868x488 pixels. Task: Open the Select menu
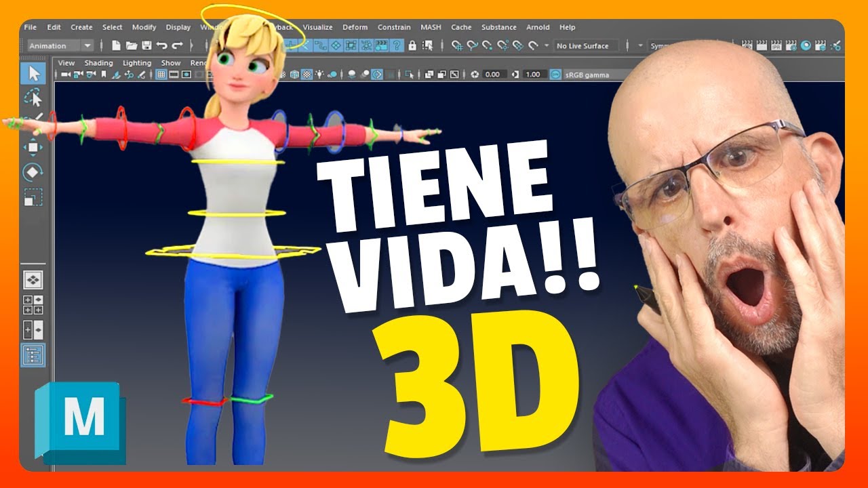pyautogui.click(x=113, y=27)
